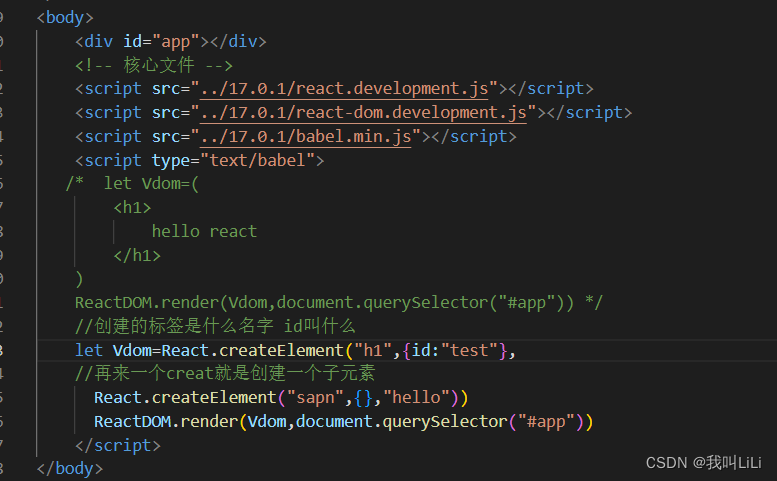Click the comment 再来一个creat就是创建一个子元素

point(225,374)
